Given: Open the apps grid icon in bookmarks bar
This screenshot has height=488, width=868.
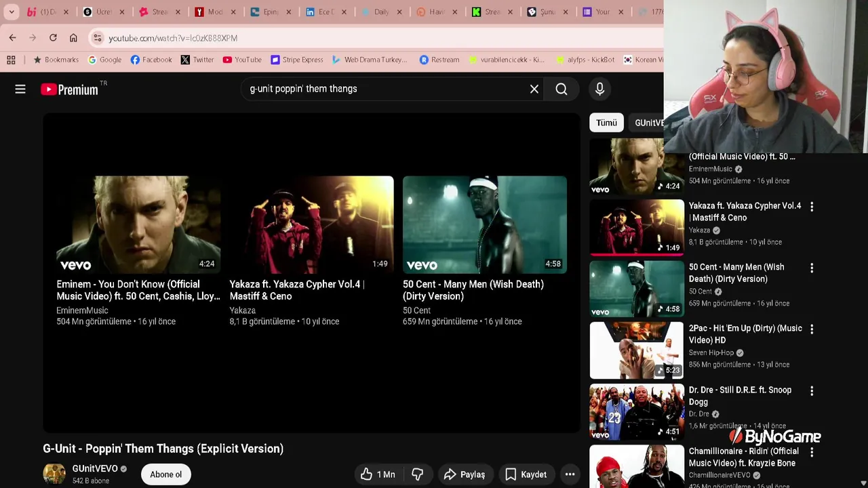Looking at the screenshot, I should (x=11, y=60).
